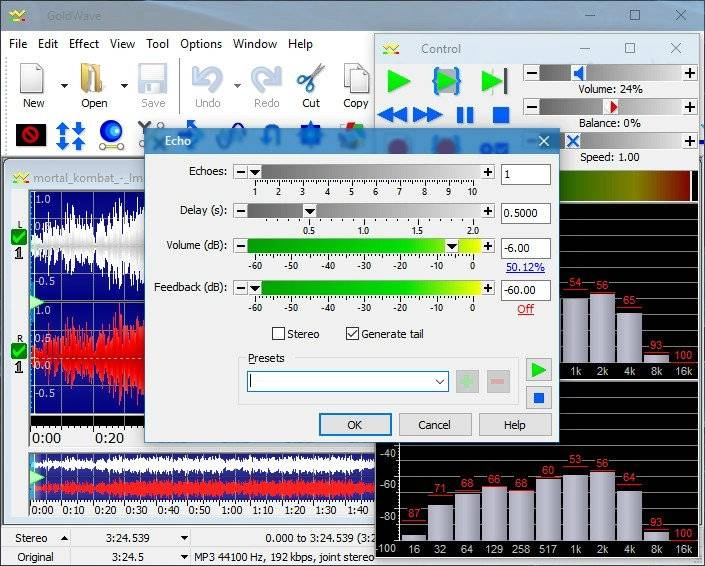Click the Redo toolbar icon

266,79
